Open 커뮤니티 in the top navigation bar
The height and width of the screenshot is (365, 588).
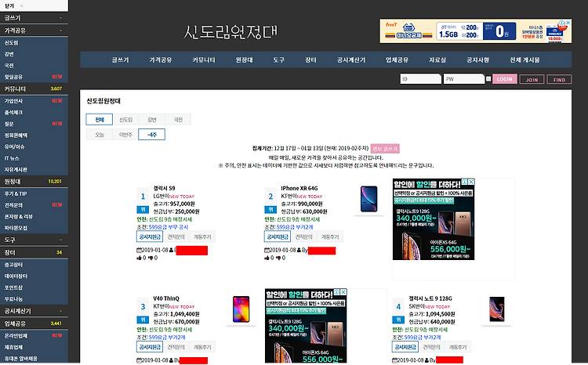(x=204, y=60)
